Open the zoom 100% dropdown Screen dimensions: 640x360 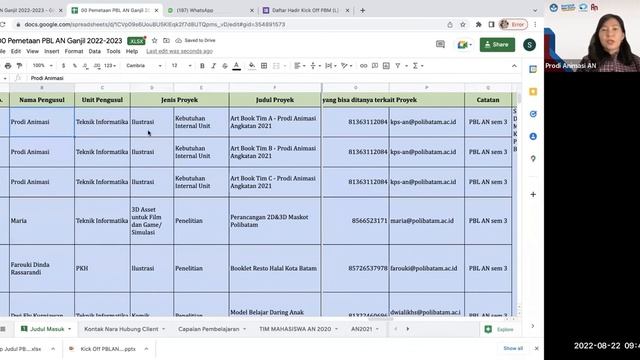[42, 66]
